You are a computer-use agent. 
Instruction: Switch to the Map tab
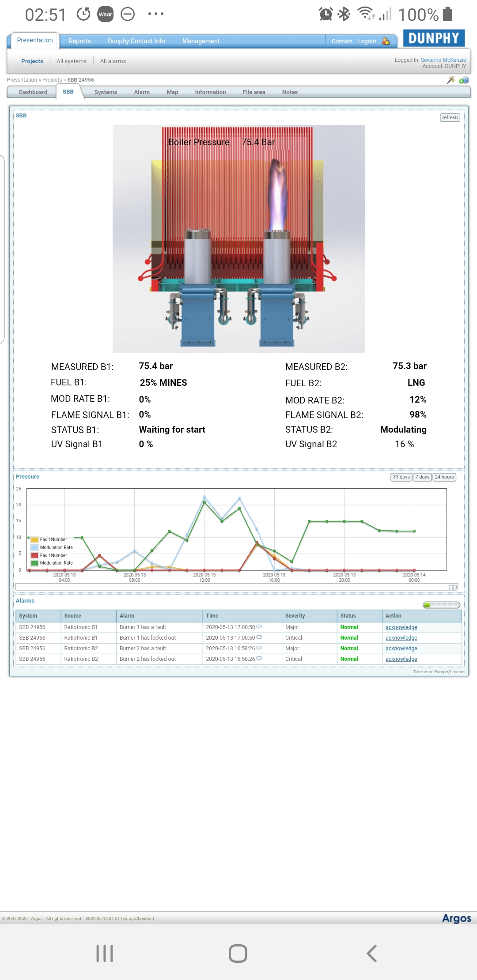pos(172,92)
